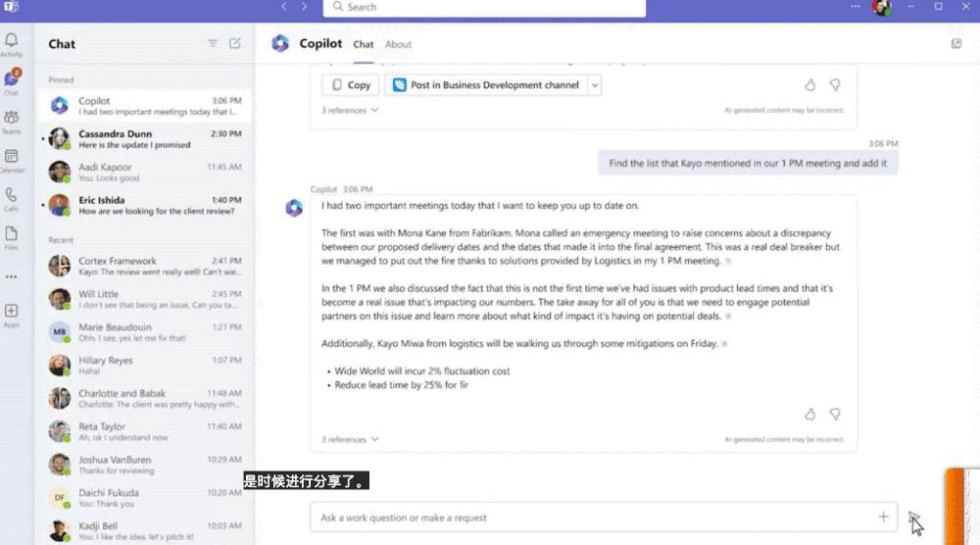Open Hillary Reyes chat
The height and width of the screenshot is (545, 980).
point(144,365)
